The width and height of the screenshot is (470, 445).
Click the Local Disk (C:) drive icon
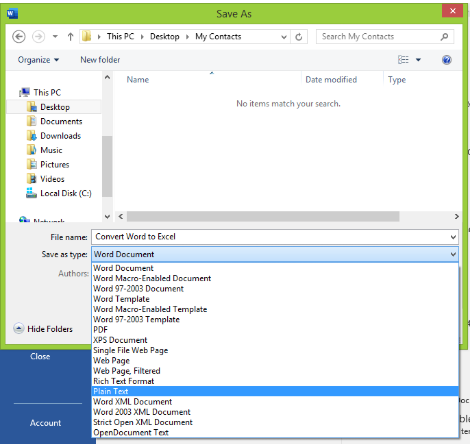(31, 193)
